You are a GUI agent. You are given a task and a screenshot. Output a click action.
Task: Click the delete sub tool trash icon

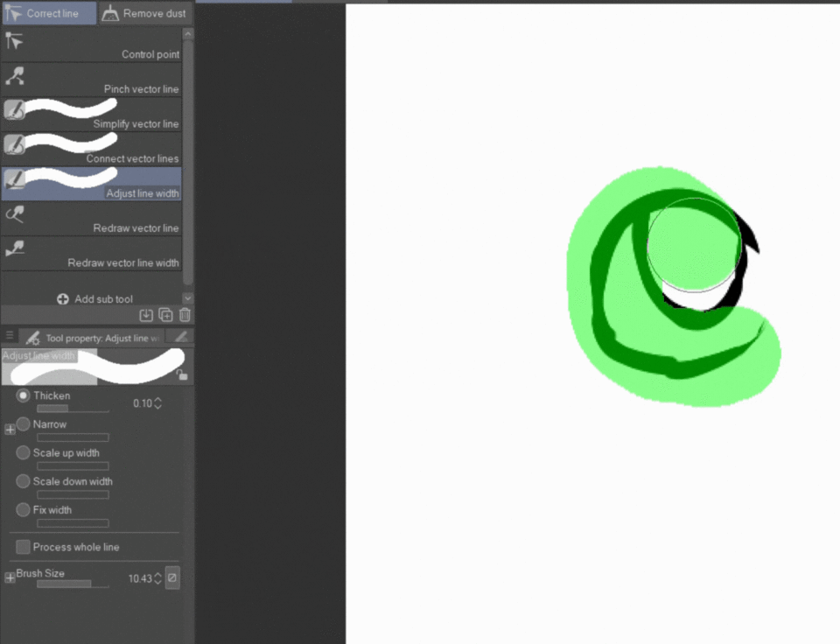[x=185, y=315]
